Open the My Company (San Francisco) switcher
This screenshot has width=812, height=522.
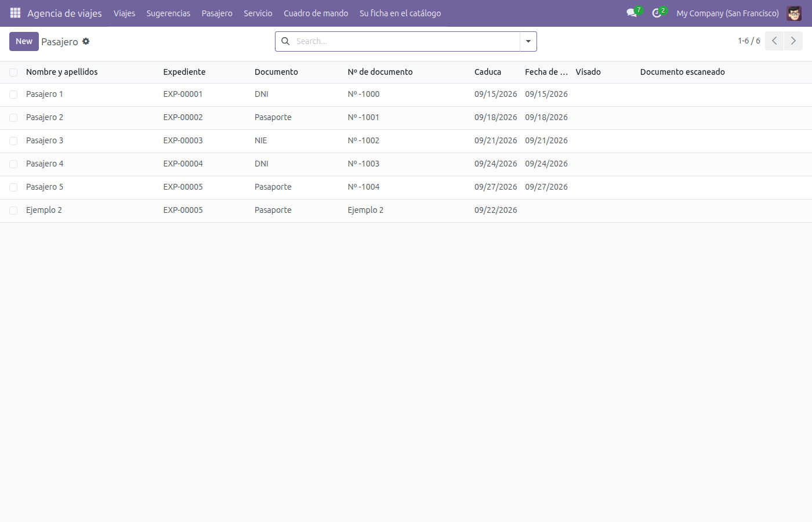(x=727, y=13)
